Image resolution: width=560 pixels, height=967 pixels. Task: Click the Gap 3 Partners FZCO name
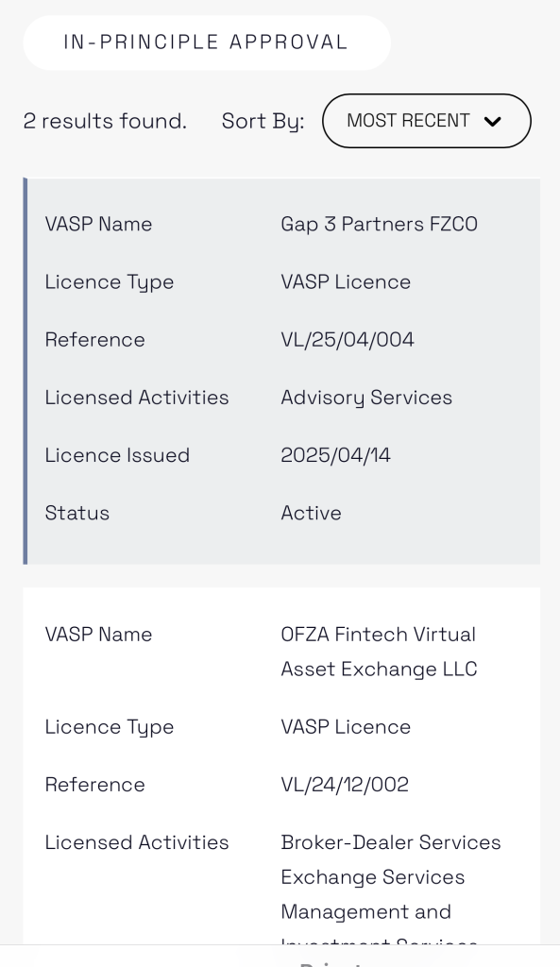pyautogui.click(x=379, y=224)
